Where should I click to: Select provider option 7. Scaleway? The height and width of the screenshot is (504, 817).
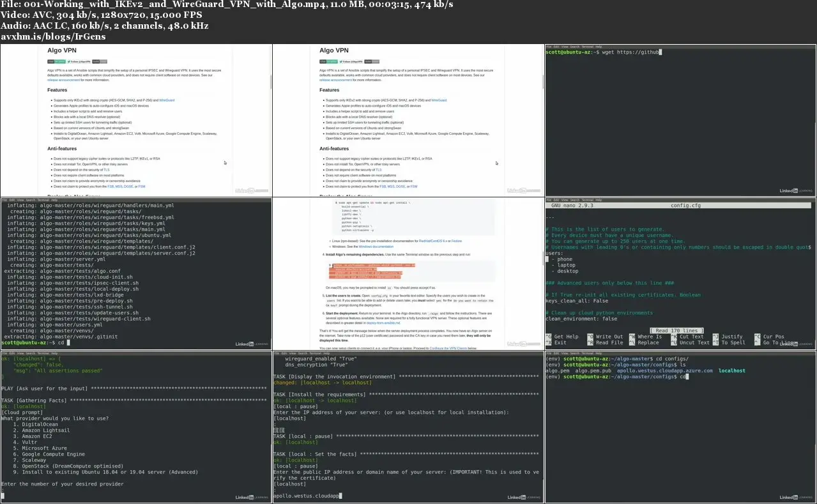tap(29, 460)
